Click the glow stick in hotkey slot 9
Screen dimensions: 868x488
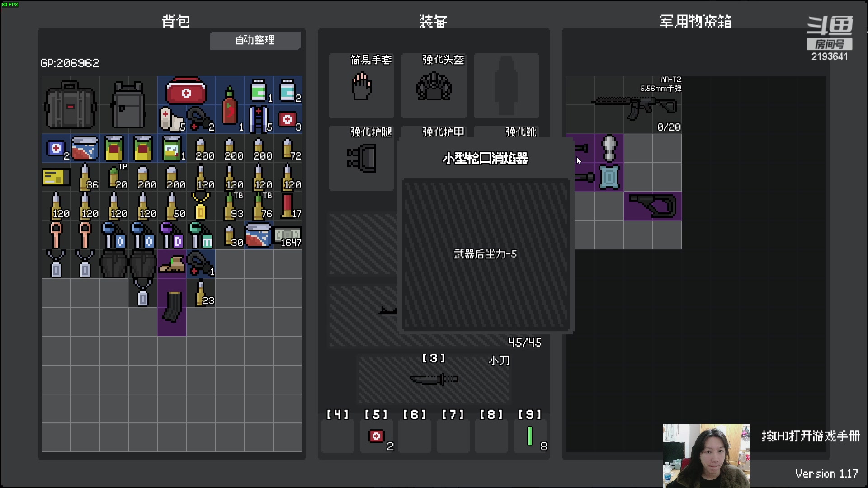tap(530, 435)
